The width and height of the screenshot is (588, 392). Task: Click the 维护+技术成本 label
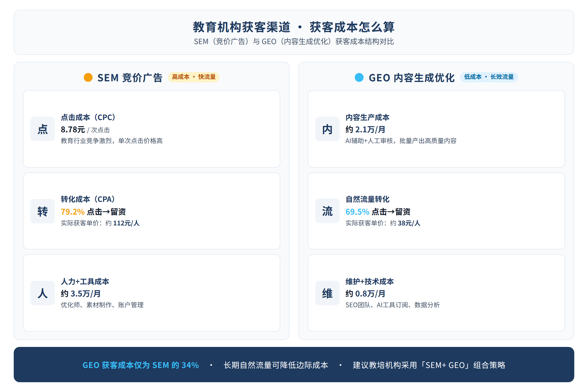tap(369, 282)
